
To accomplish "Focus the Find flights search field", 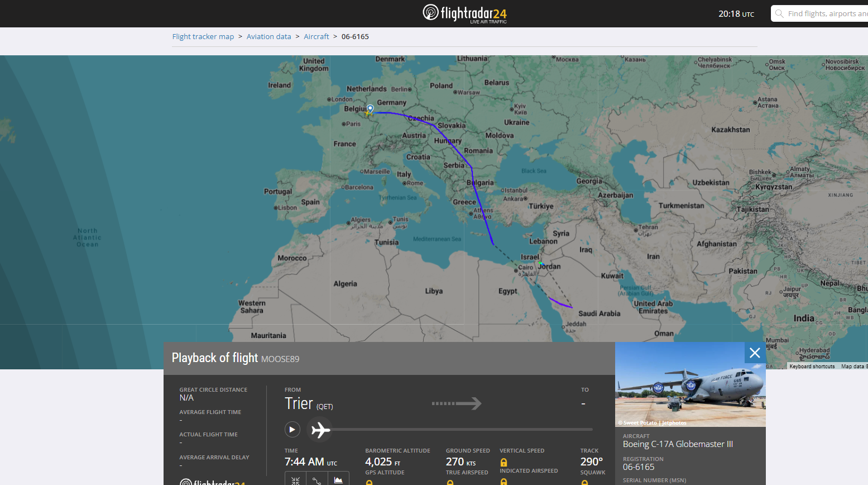I will click(x=826, y=13).
